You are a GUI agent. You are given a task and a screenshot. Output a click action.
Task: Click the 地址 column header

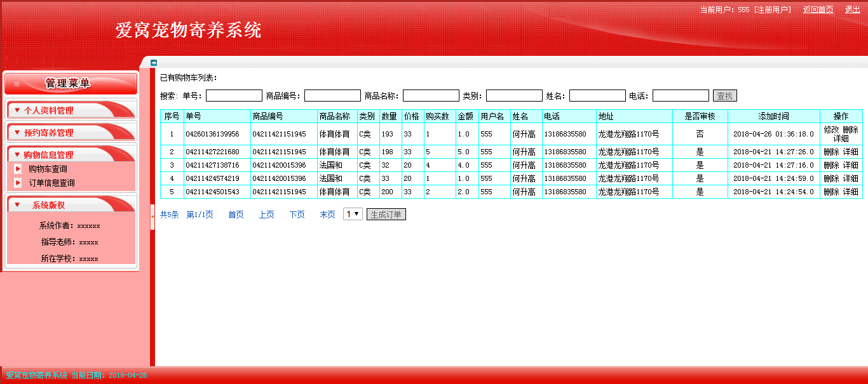coord(634,116)
